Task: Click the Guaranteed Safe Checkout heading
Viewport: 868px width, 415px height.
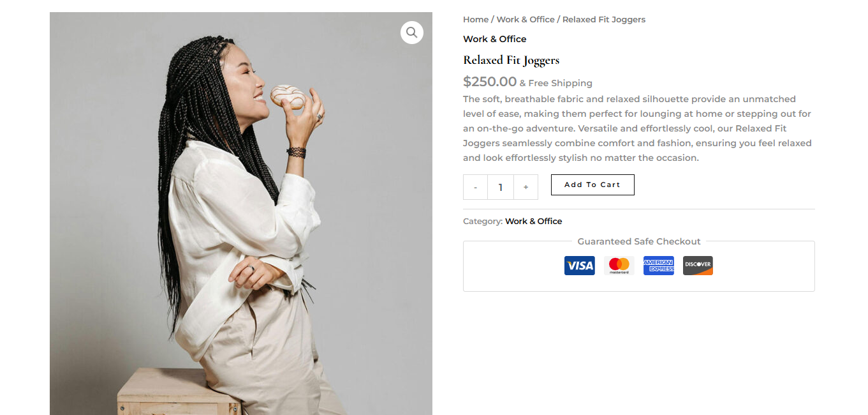Action: coord(638,241)
